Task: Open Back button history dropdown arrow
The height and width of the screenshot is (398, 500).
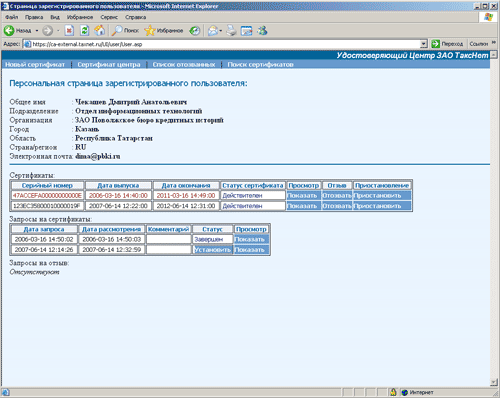Action: tap(37, 31)
